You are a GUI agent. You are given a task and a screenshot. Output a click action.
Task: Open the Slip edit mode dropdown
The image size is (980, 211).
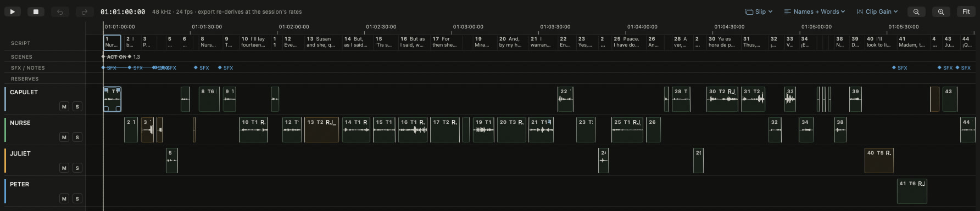tap(759, 12)
